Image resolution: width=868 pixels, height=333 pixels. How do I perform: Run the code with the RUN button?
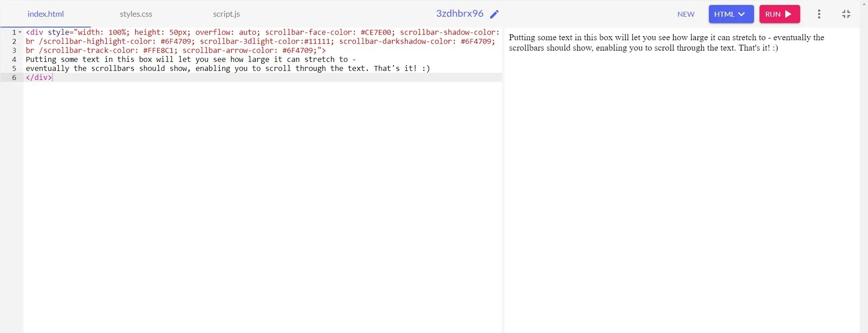click(x=779, y=14)
